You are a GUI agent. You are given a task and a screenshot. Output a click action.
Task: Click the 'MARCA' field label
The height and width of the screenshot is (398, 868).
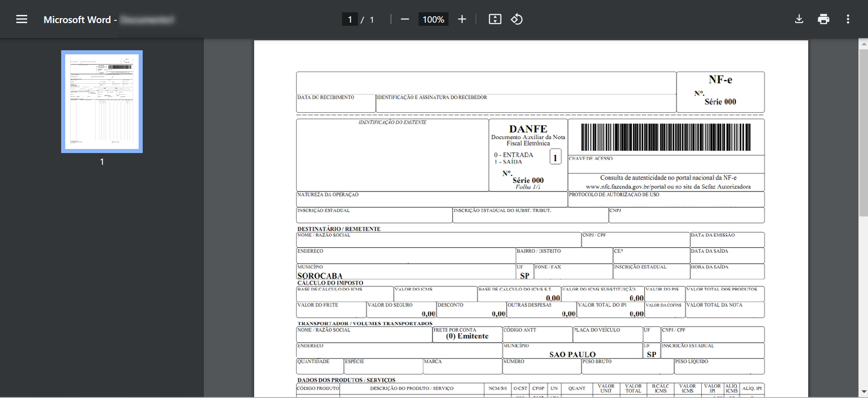click(x=433, y=361)
